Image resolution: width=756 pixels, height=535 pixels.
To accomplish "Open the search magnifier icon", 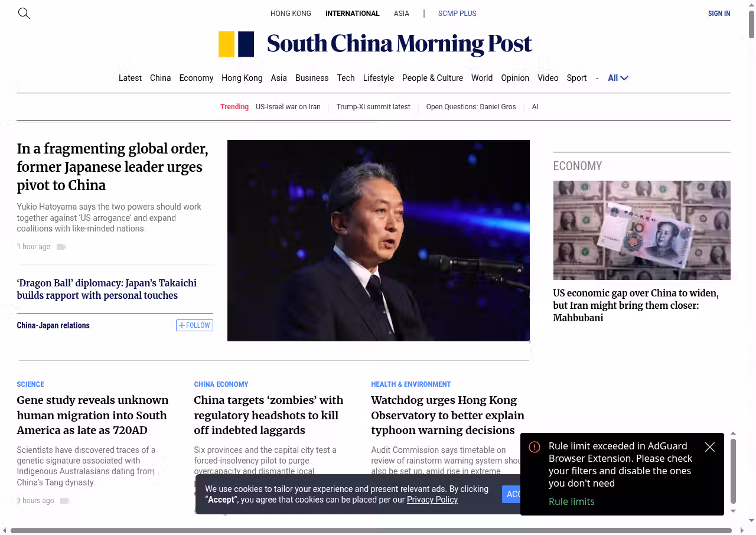I will coord(24,13).
